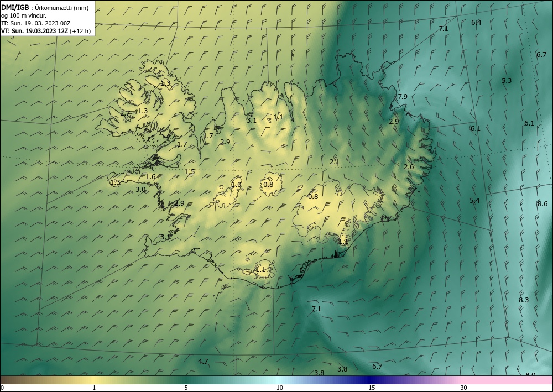
Task: Click the '7.9' precipitation value
Action: pos(403,97)
